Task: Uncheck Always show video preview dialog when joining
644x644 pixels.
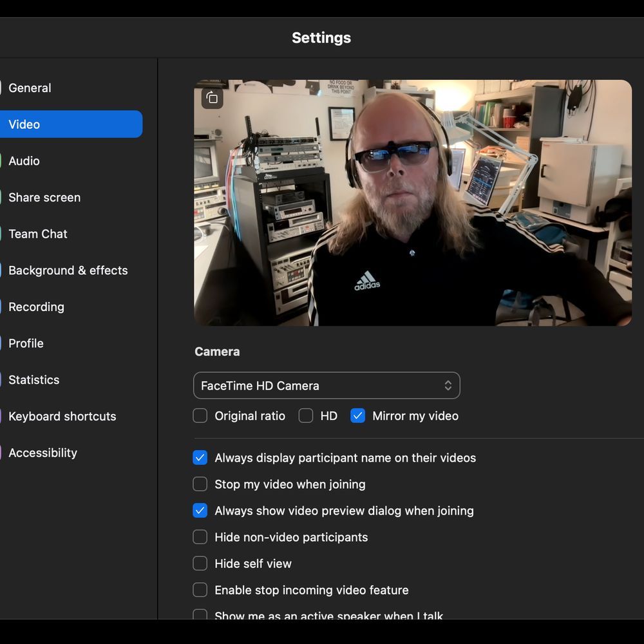Action: 200,511
